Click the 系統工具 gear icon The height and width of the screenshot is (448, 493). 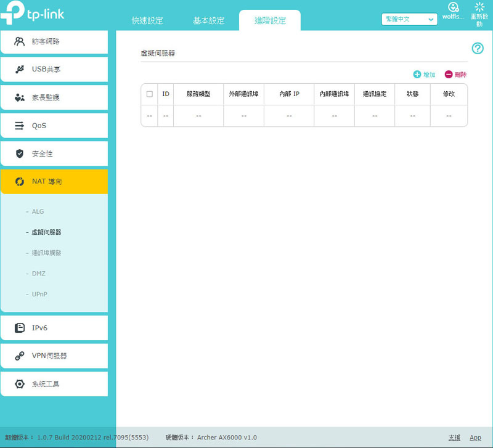pos(20,384)
